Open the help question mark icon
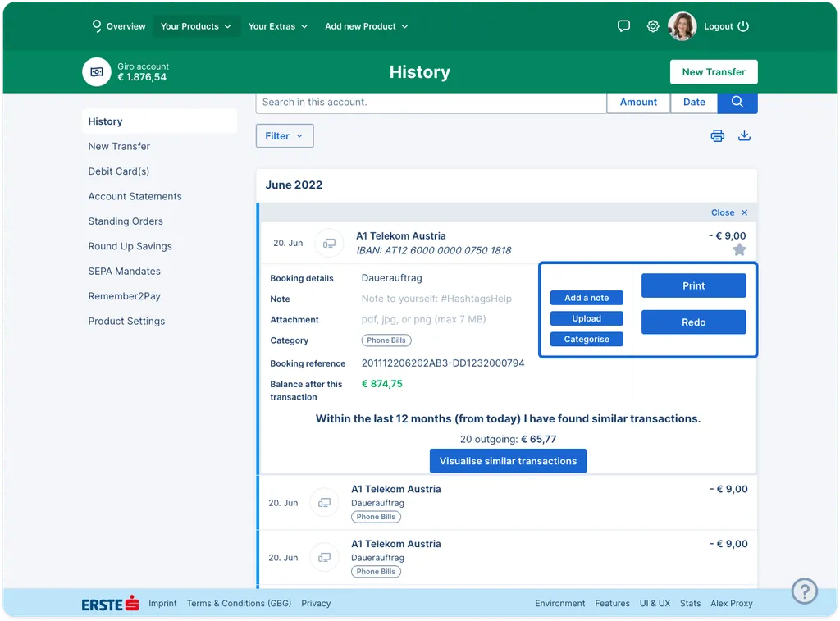 coord(805,591)
